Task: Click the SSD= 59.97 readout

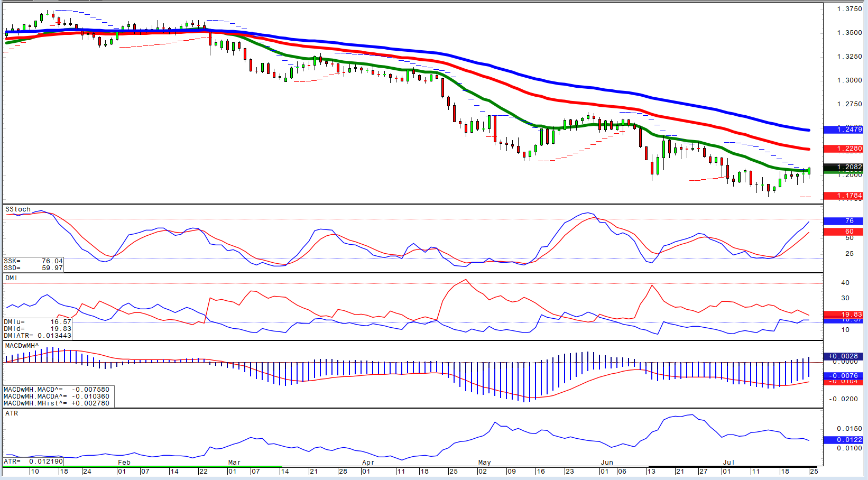Action: [33, 268]
